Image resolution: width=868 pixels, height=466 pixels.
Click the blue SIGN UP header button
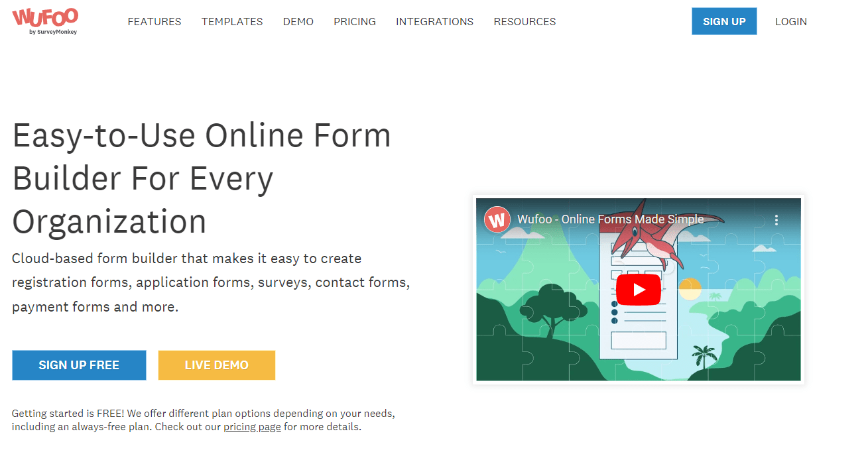point(723,21)
